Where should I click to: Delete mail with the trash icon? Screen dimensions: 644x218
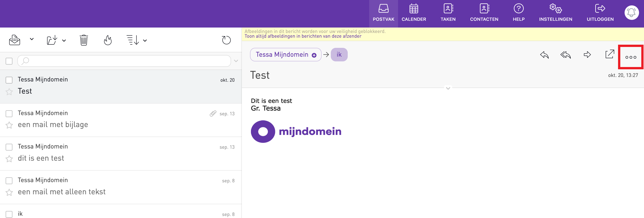pos(84,40)
